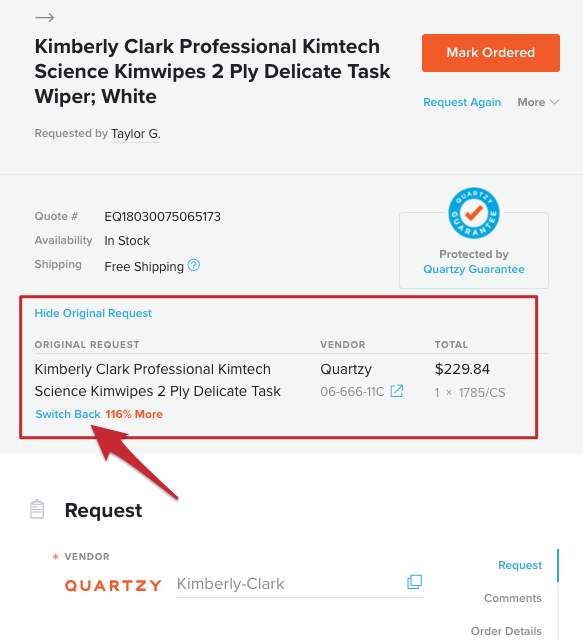
Task: Click the Quartzy Guarantee badge icon
Action: pyautogui.click(x=474, y=213)
